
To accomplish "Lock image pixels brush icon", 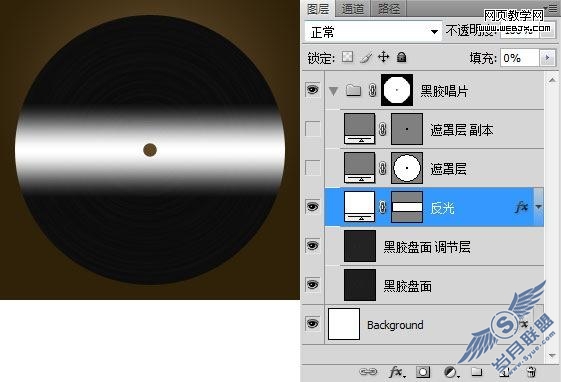I will tap(366, 57).
